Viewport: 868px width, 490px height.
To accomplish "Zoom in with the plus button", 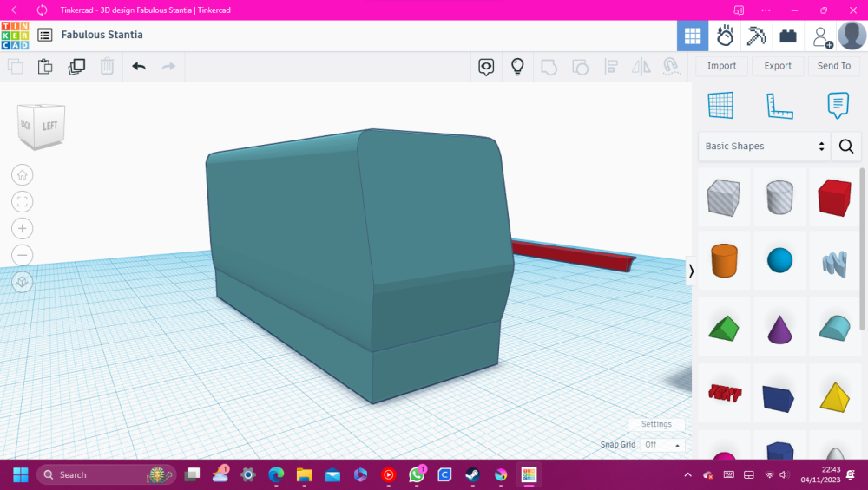I will tap(23, 228).
